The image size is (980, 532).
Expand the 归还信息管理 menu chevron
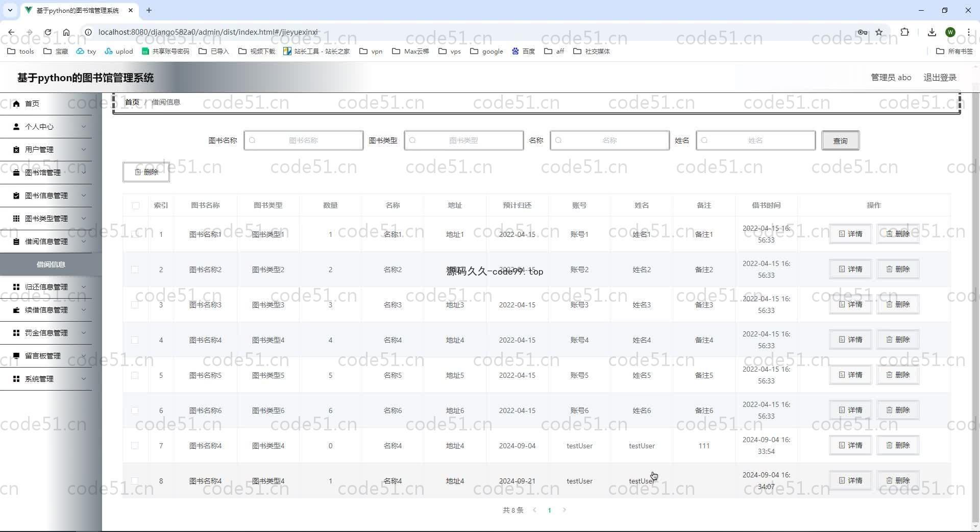tap(84, 287)
